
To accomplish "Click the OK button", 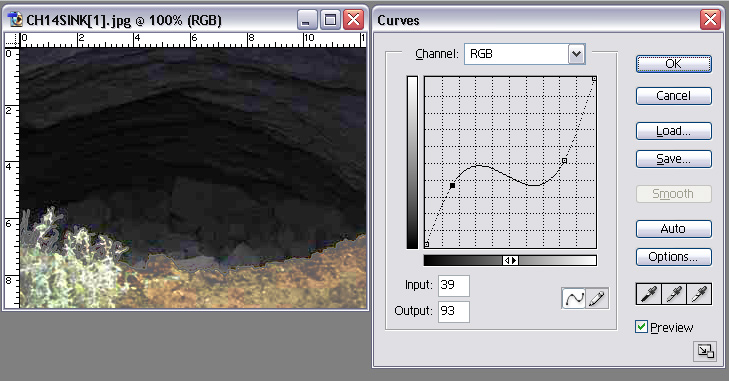I will pyautogui.click(x=673, y=64).
